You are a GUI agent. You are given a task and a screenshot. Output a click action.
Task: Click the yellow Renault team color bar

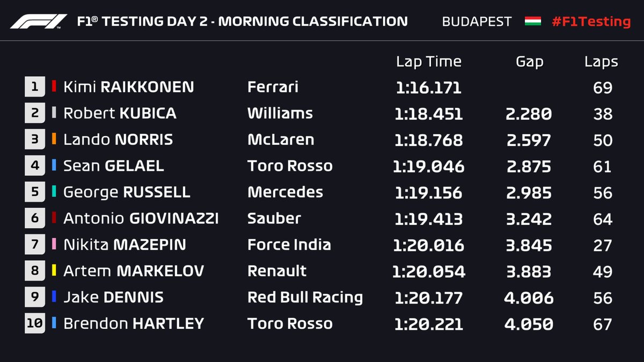[x=54, y=271]
